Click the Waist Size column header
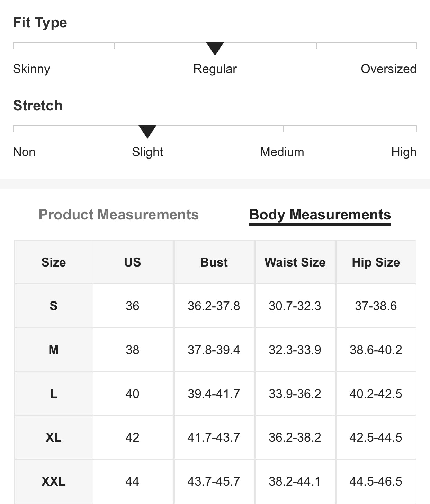 (x=295, y=262)
